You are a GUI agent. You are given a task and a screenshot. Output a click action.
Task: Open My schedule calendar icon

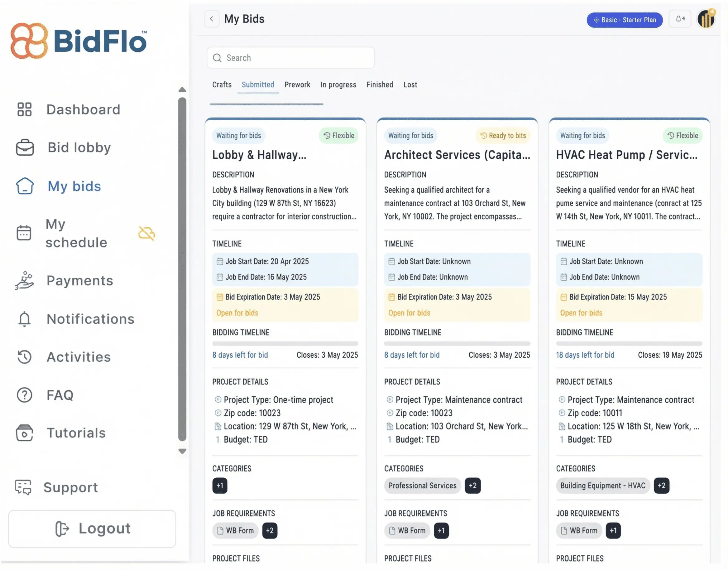coord(24,233)
